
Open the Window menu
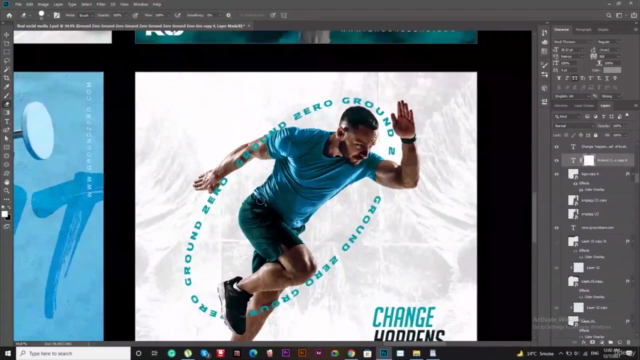click(x=140, y=4)
